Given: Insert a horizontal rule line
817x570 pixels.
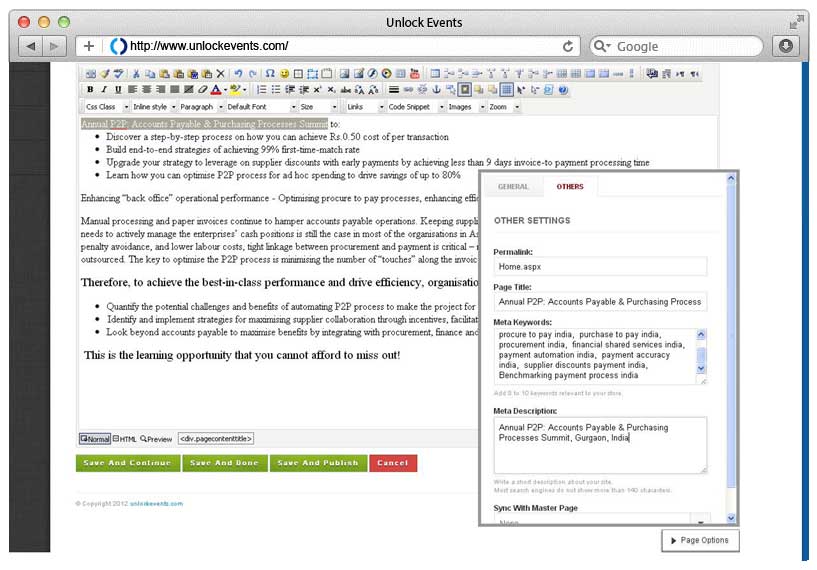Looking at the screenshot, I should tap(394, 90).
